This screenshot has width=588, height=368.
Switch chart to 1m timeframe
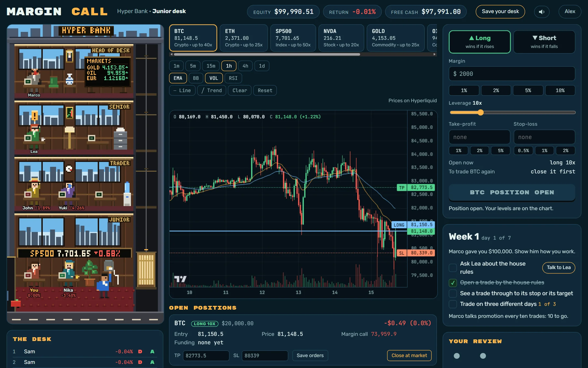tap(176, 66)
